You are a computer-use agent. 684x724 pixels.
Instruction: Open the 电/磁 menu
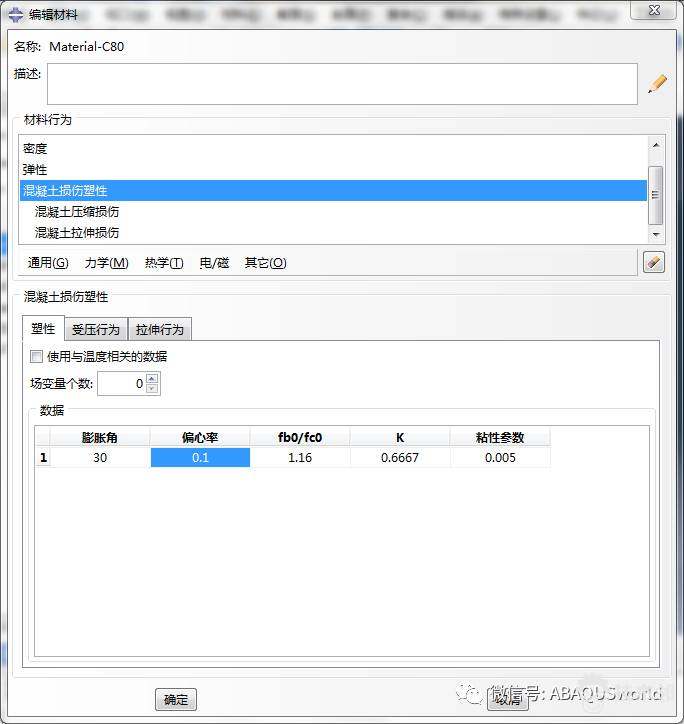[x=214, y=263]
